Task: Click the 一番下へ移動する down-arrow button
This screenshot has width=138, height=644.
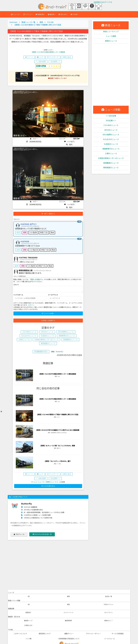Action: pos(48,214)
